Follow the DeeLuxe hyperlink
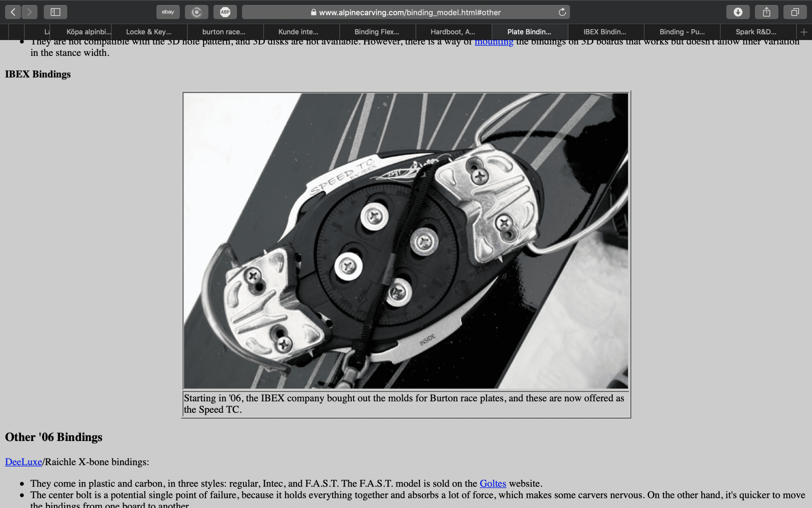812x508 pixels. [23, 462]
